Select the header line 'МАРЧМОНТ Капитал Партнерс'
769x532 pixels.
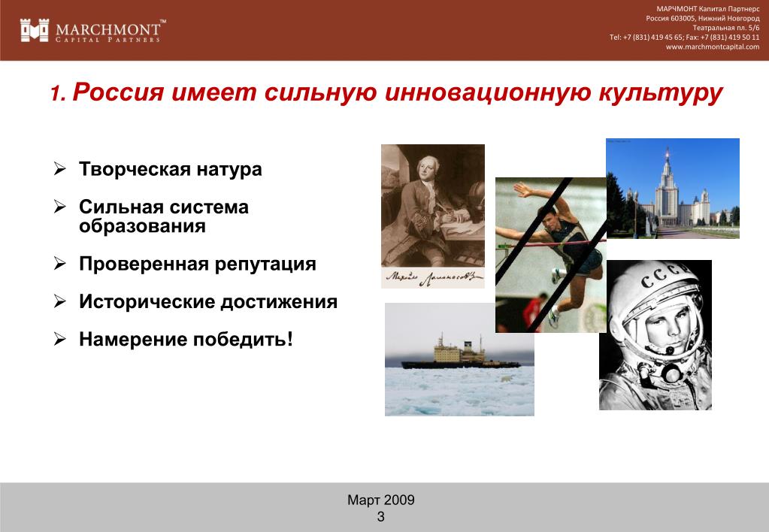707,9
